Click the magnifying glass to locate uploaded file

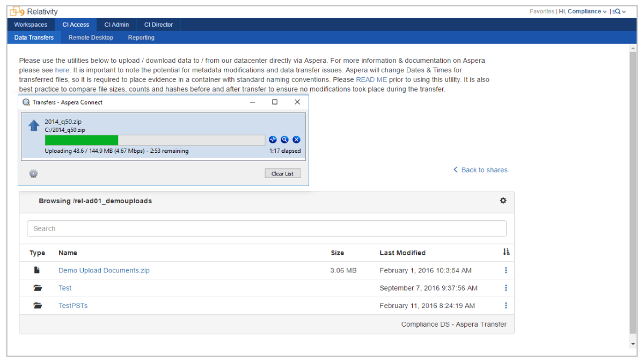click(x=284, y=139)
